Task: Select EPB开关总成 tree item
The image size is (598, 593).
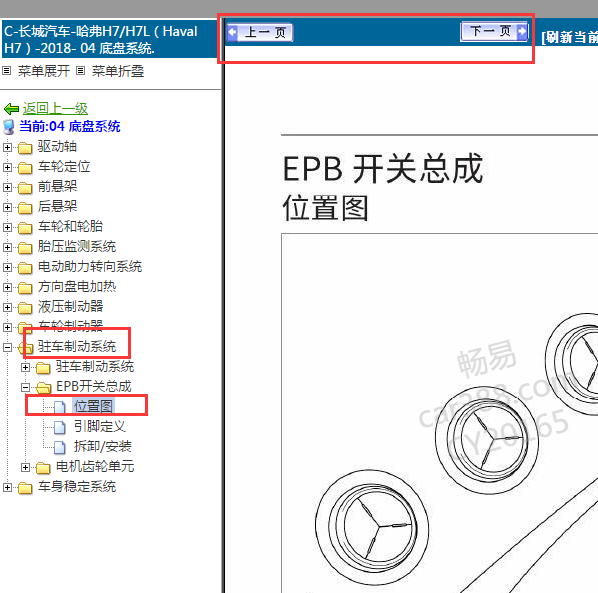Action: [x=94, y=386]
